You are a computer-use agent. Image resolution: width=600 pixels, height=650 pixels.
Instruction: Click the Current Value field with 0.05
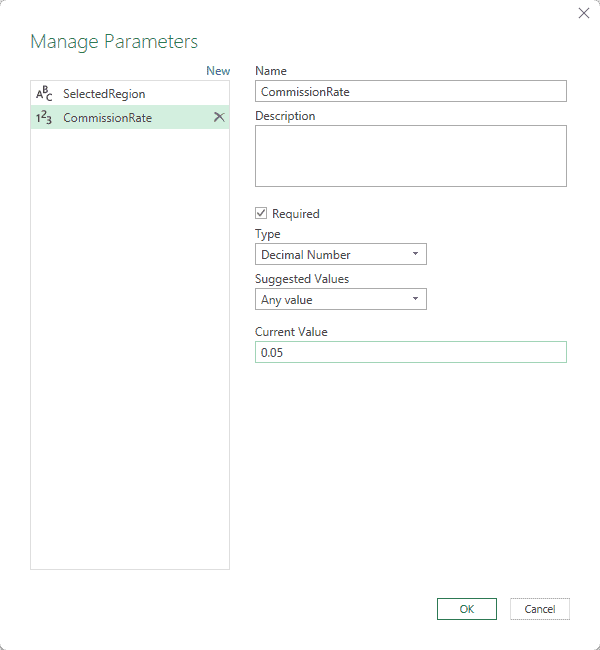coord(411,352)
